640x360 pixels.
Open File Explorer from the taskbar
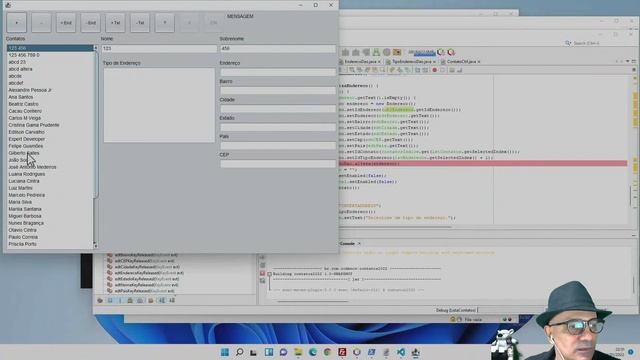[298, 352]
